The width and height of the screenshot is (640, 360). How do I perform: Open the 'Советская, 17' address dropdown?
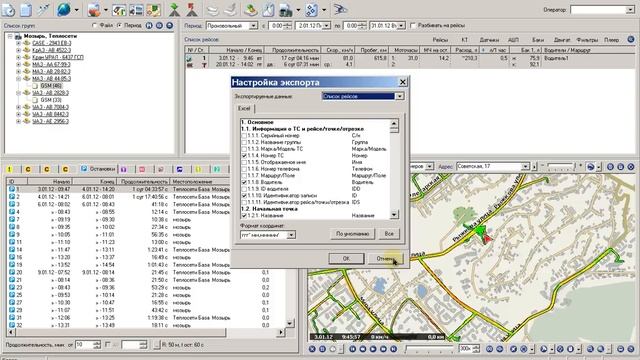(525, 167)
